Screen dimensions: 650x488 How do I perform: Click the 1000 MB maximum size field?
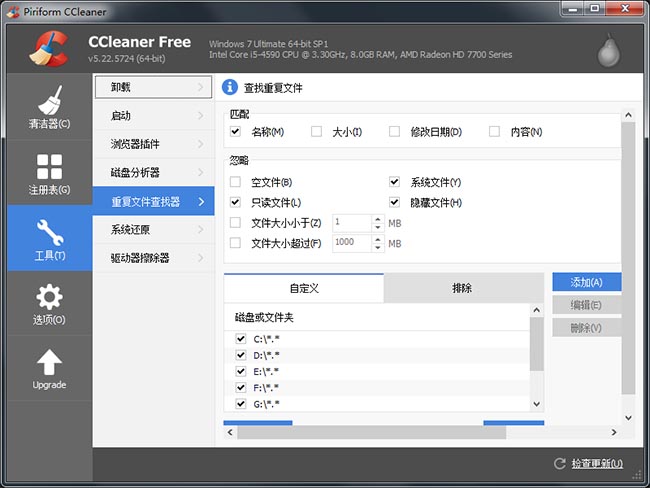(x=352, y=243)
